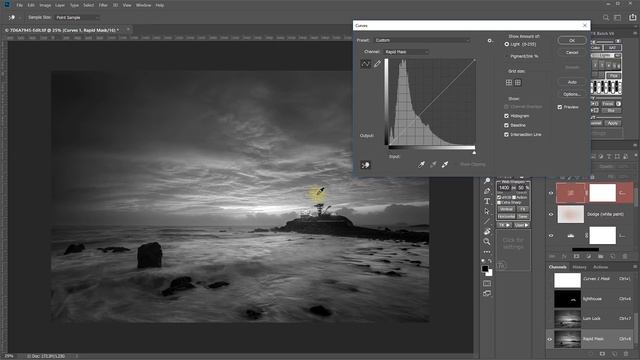Open the Sample Size dropdown
The width and height of the screenshot is (640, 360).
point(77,18)
